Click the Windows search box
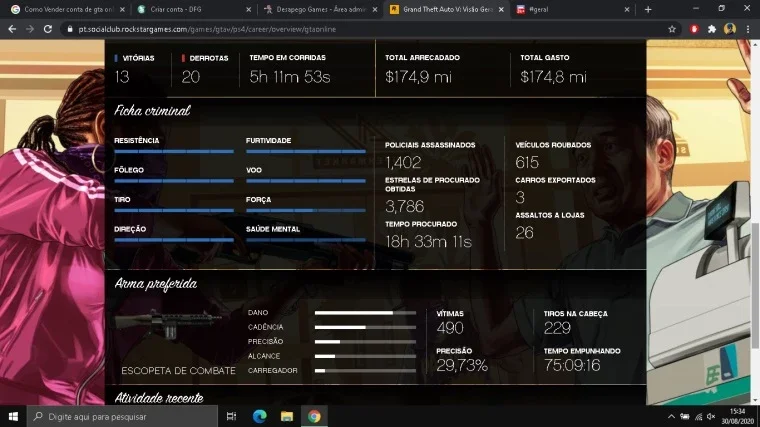This screenshot has height=427, width=760. [122, 416]
